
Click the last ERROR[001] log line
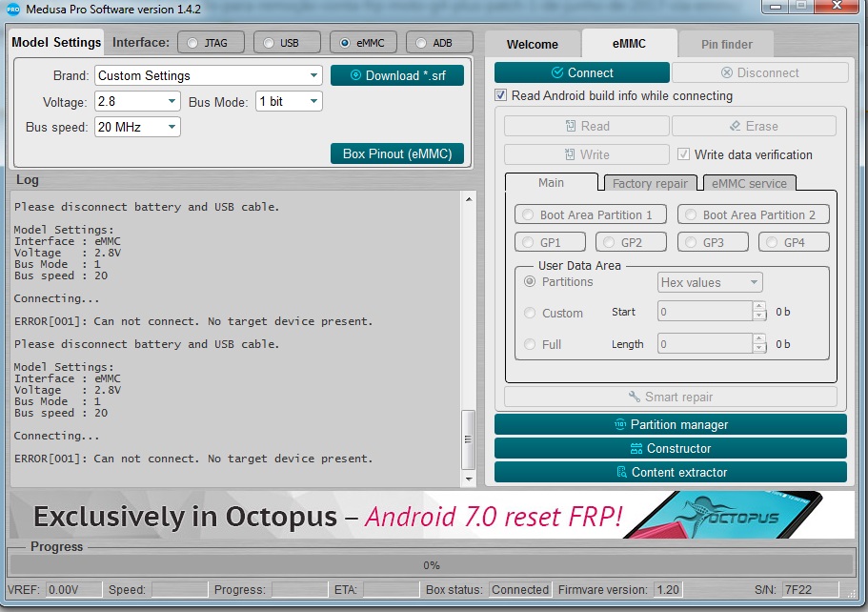coord(193,459)
